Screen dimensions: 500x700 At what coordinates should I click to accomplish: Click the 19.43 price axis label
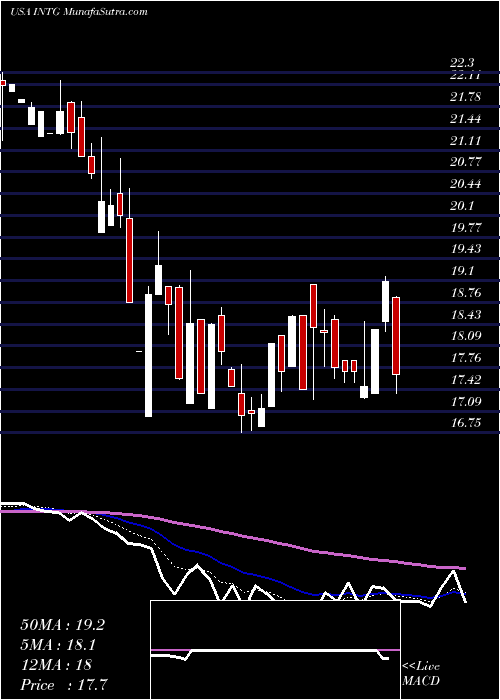(466, 249)
